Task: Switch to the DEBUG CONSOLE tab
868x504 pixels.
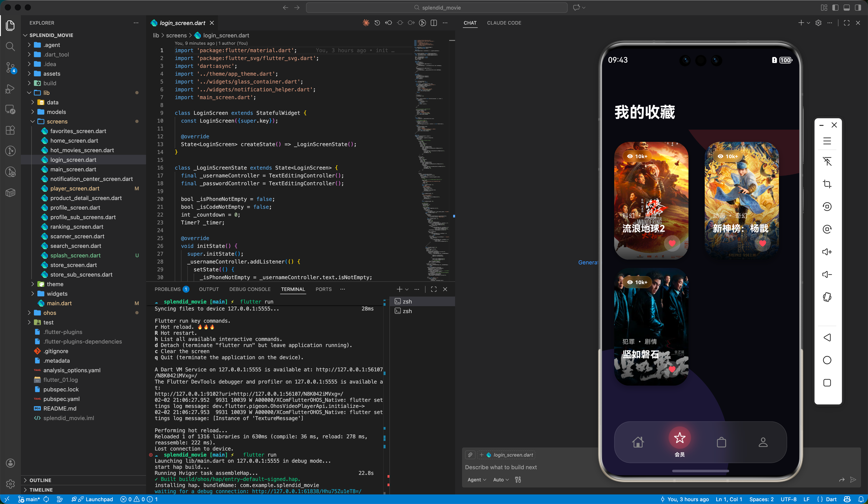Action: [250, 289]
